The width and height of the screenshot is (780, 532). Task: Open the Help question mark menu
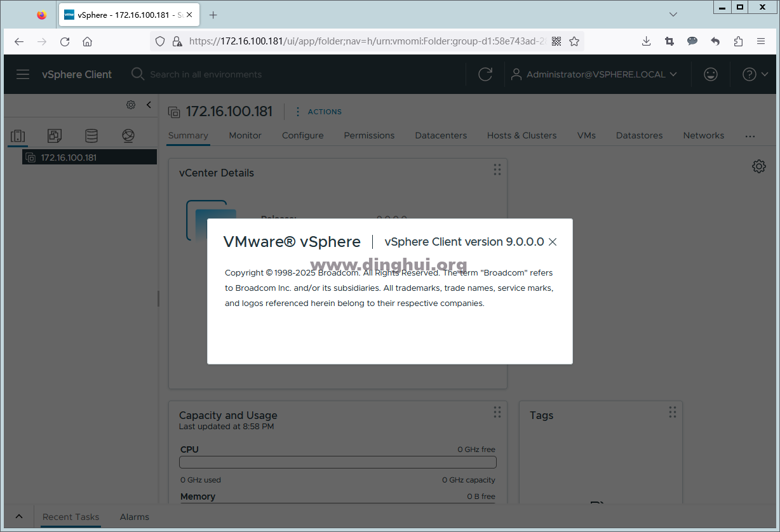tap(755, 74)
